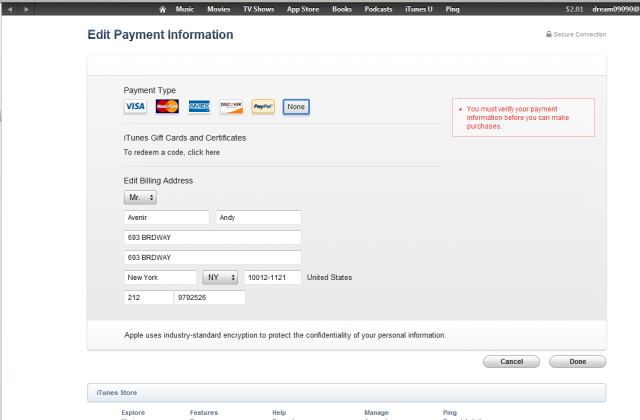Click the Ping footer heading
The width and height of the screenshot is (640, 420).
[450, 413]
